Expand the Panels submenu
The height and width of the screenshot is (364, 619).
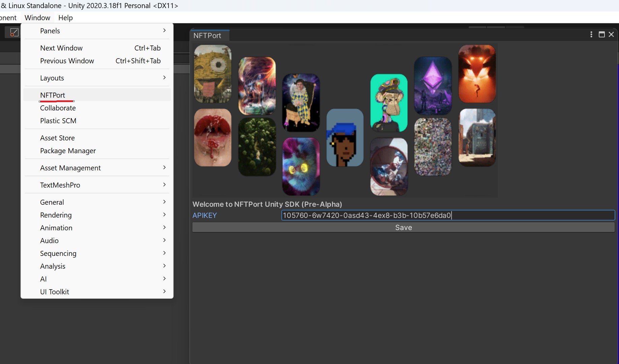97,31
